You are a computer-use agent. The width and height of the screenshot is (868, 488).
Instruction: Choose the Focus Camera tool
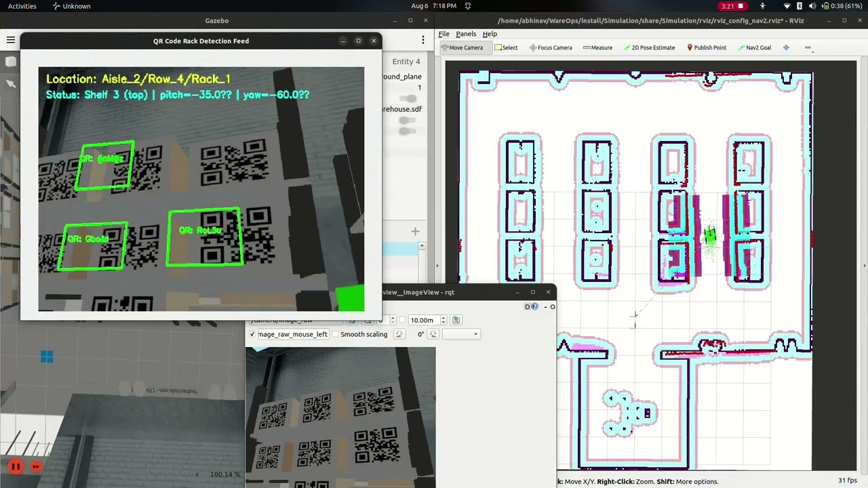(x=551, y=47)
